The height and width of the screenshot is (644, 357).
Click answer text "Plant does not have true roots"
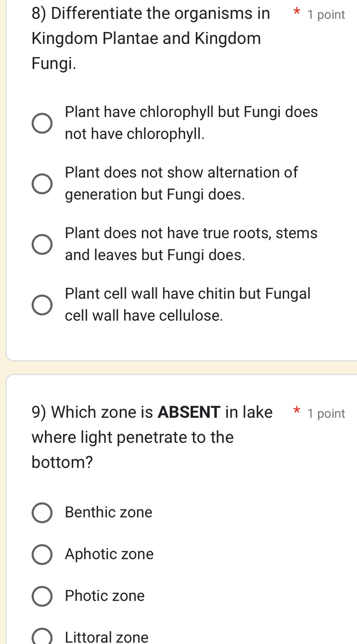click(x=191, y=244)
